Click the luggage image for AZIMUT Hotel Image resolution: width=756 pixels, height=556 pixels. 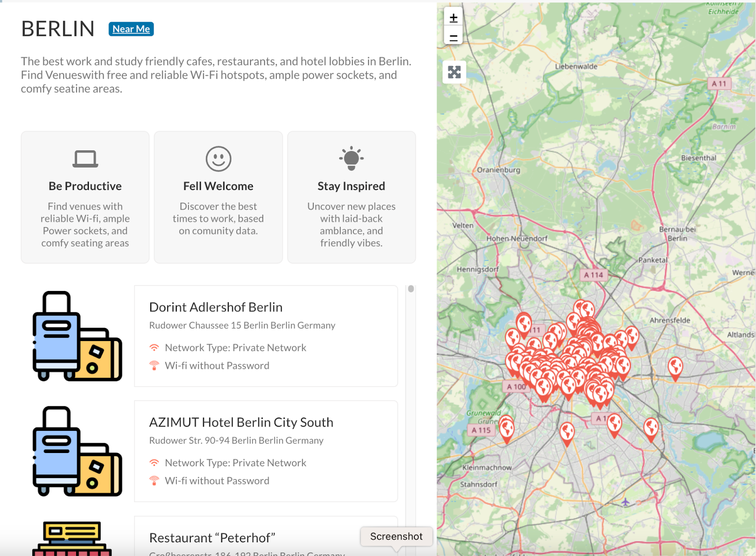point(77,451)
